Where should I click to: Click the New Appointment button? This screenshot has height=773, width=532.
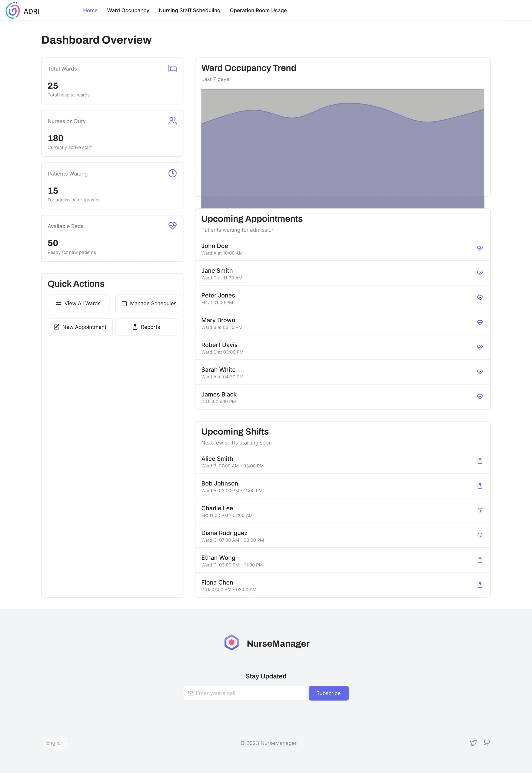80,327
